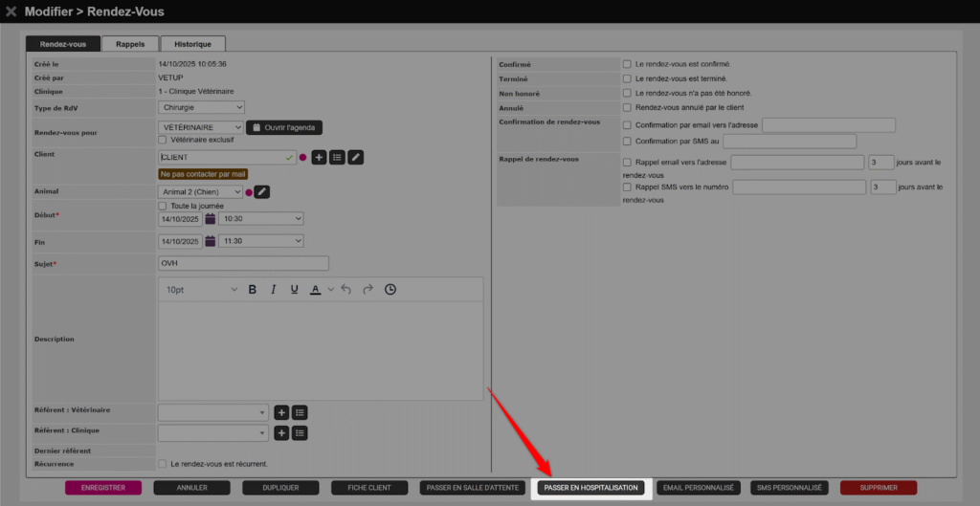This screenshot has height=506, width=980.
Task: Click the clock icon in the editor toolbar
Action: [390, 290]
